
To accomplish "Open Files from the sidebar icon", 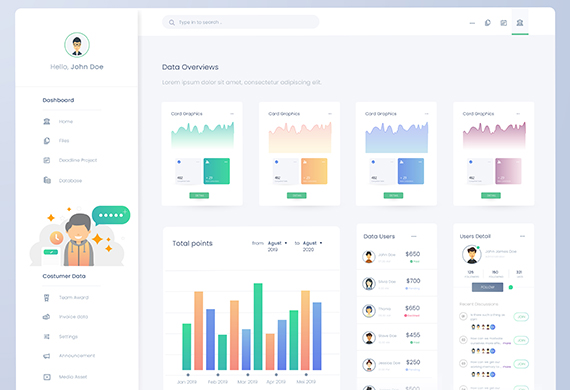I will [47, 141].
